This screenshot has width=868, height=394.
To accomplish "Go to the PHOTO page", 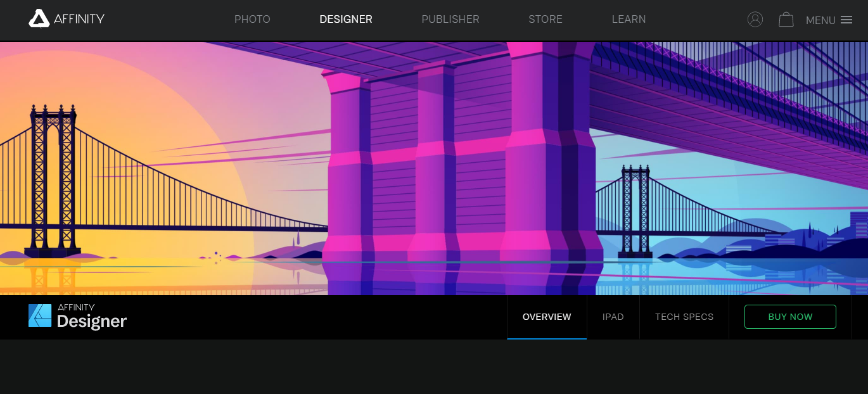I will pos(252,20).
